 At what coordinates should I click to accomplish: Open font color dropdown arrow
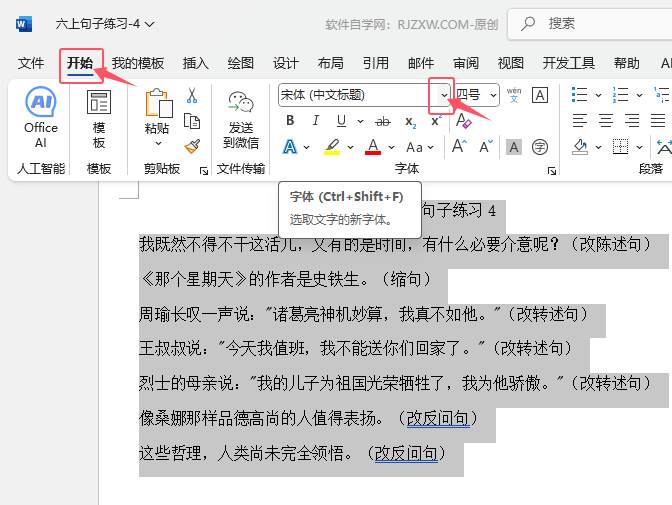pyautogui.click(x=391, y=147)
